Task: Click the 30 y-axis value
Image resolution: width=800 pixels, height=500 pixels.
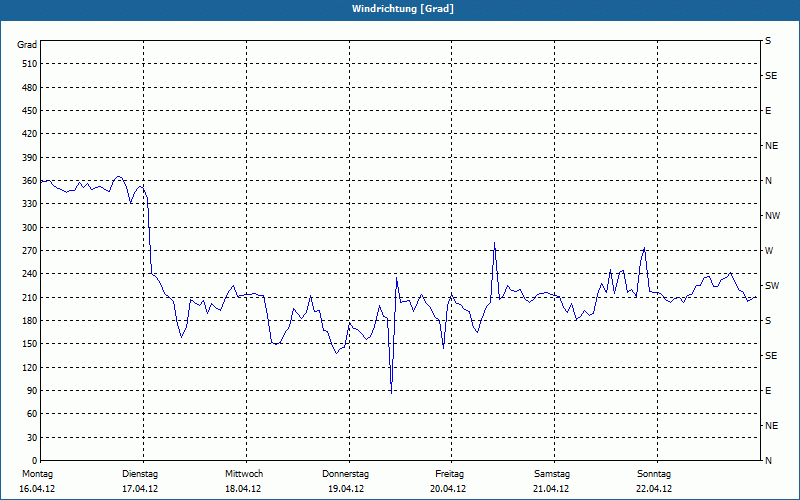Action: point(32,438)
